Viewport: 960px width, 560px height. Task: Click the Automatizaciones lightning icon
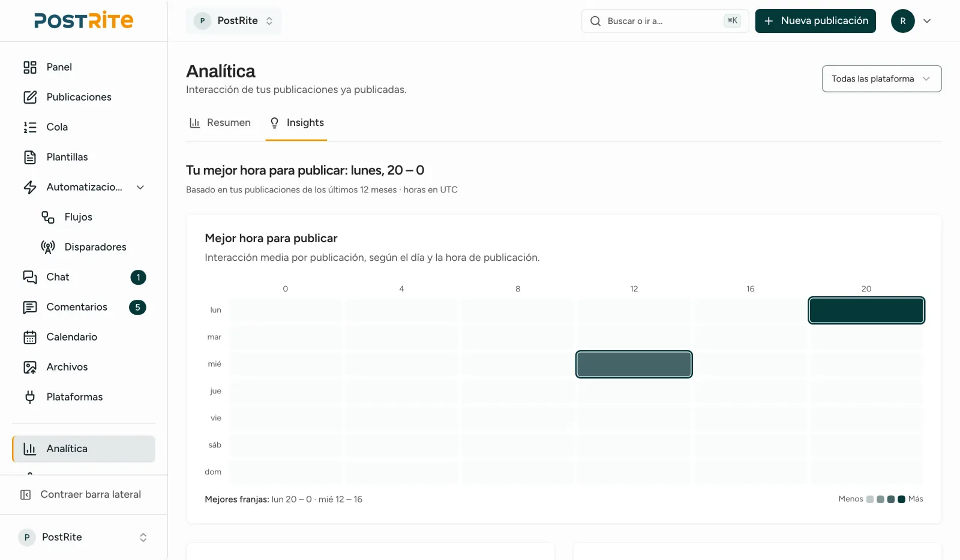pos(30,187)
